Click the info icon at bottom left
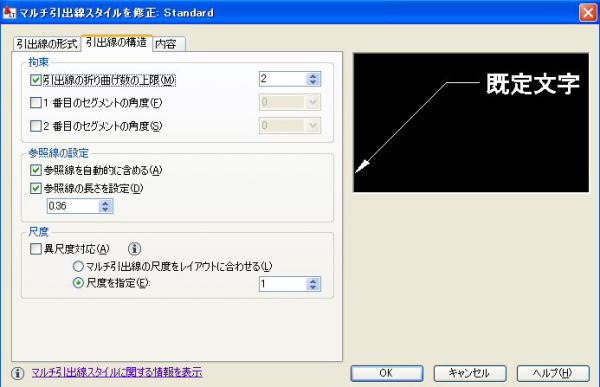 [x=17, y=373]
